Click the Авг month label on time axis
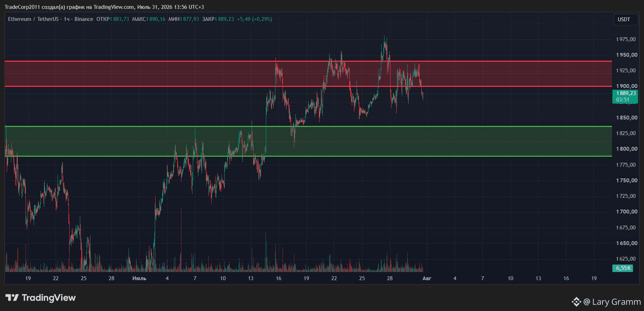This screenshot has width=644, height=311. (x=427, y=278)
